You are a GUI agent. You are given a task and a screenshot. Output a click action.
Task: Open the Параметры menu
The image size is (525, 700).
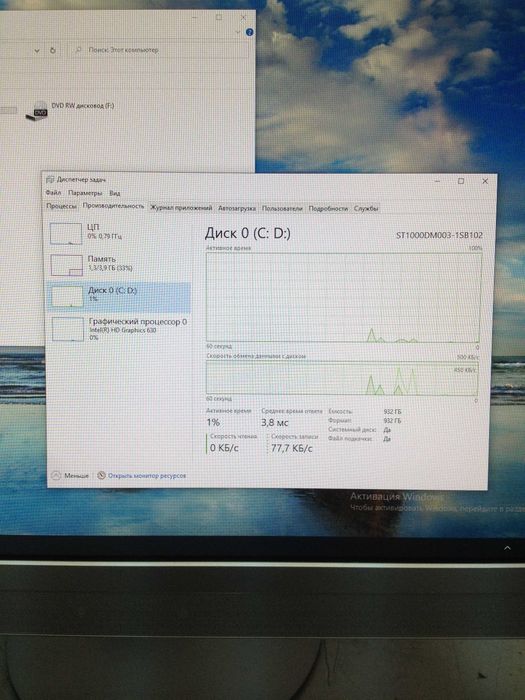pos(85,193)
